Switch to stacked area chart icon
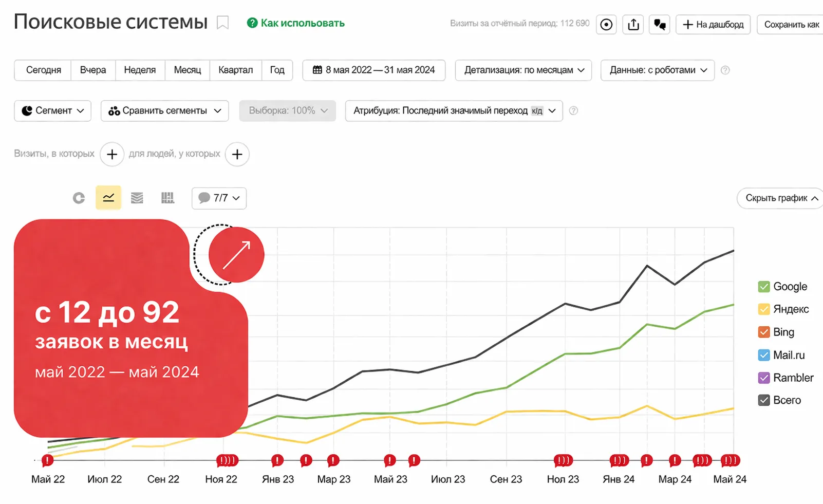This screenshot has height=504, width=823. click(x=137, y=198)
